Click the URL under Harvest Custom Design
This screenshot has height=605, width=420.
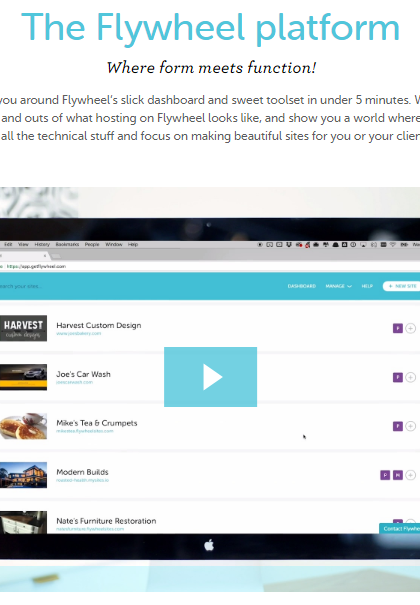[79, 333]
